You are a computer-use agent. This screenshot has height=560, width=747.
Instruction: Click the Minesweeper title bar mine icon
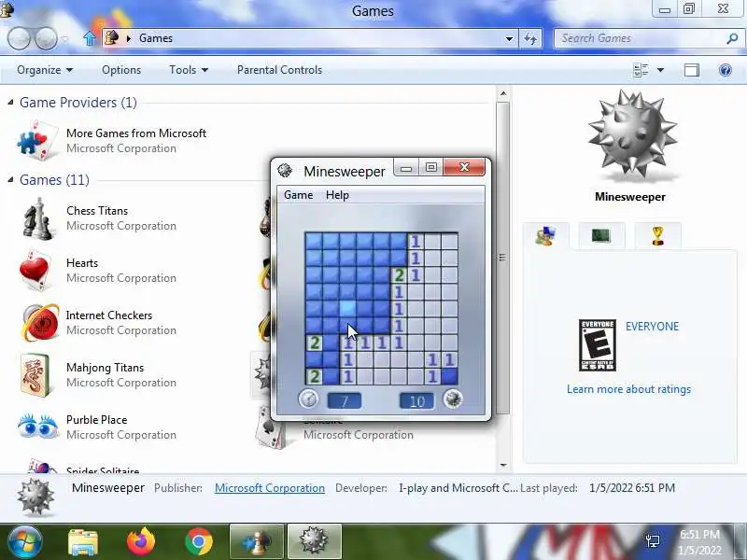[x=285, y=170]
